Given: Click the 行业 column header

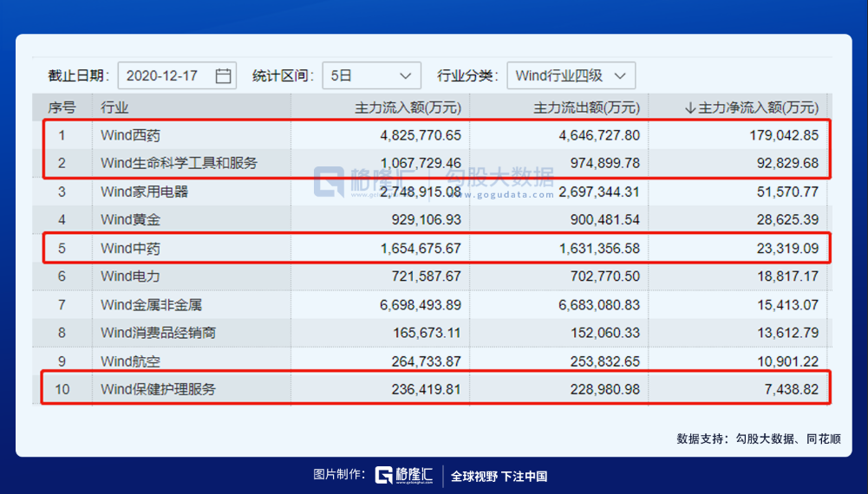Looking at the screenshot, I should [x=114, y=107].
